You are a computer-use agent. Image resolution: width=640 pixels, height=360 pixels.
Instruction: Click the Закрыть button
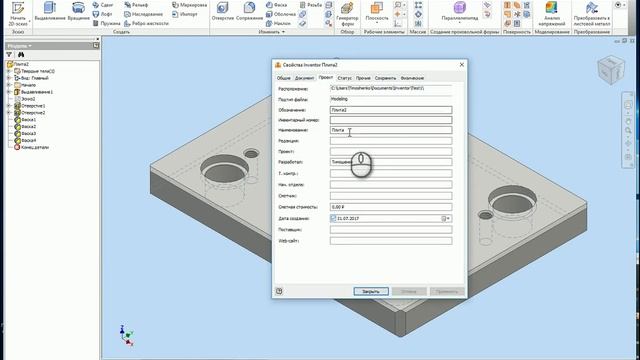coord(371,291)
